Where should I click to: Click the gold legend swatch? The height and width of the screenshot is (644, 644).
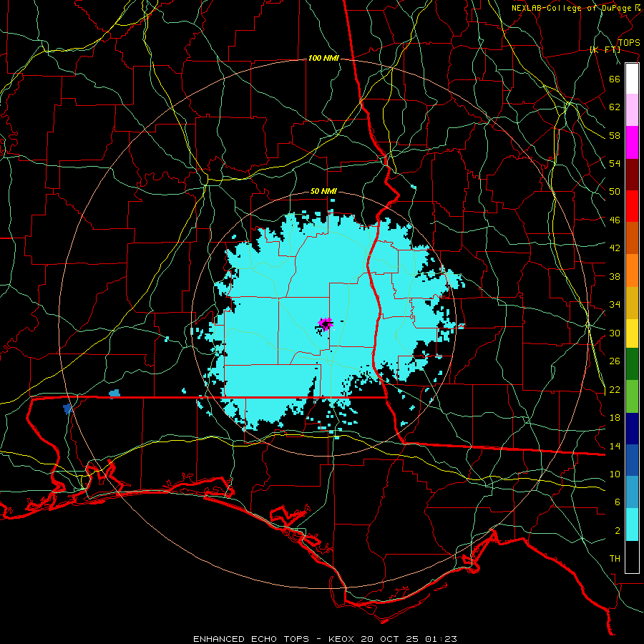[632, 303]
